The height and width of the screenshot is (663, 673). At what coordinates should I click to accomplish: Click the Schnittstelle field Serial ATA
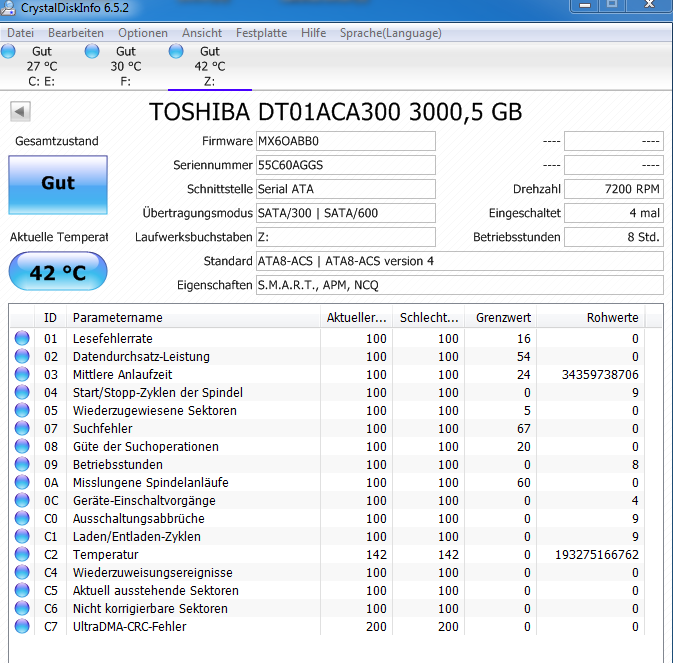pos(346,189)
